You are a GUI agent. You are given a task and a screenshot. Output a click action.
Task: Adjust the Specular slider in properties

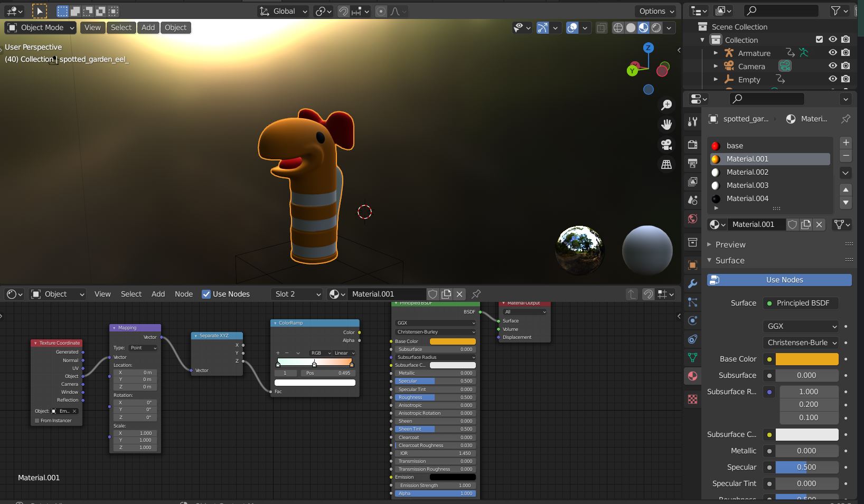[x=806, y=467]
